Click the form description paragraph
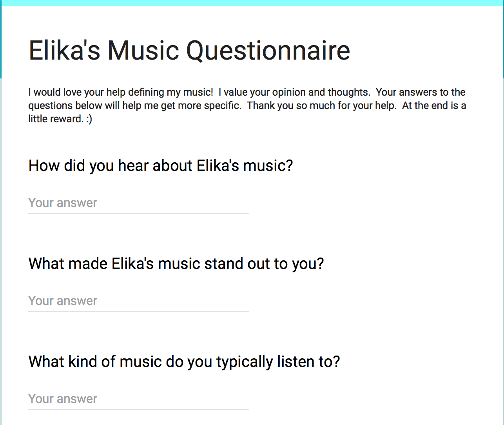Viewport: 504px width, 425px height. coord(247,105)
